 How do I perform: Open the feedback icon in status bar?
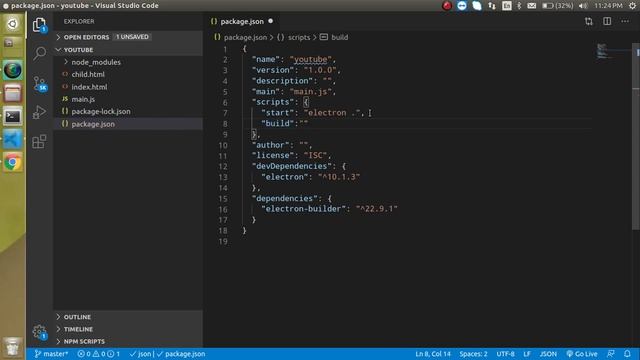point(611,354)
